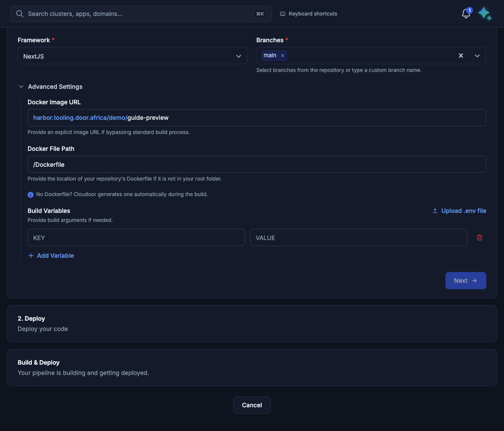This screenshot has height=431, width=504.
Task: Open the Build & Deploy step panel
Action: click(x=252, y=368)
